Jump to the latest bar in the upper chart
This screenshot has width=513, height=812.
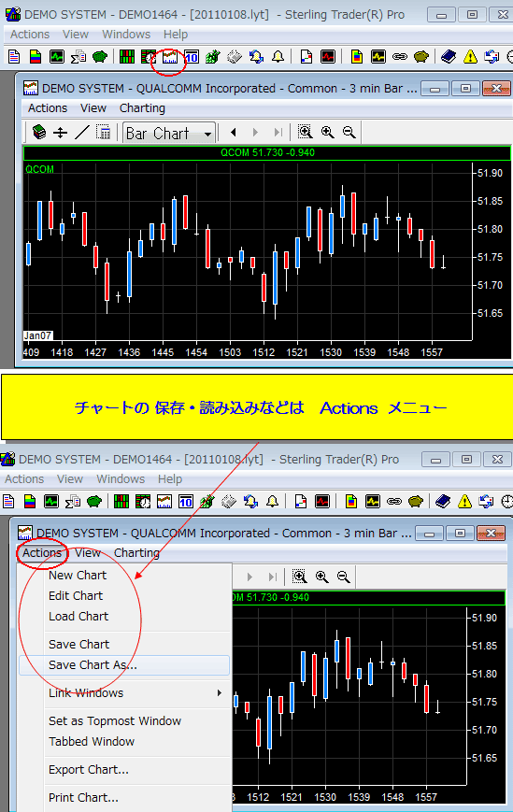[x=278, y=133]
